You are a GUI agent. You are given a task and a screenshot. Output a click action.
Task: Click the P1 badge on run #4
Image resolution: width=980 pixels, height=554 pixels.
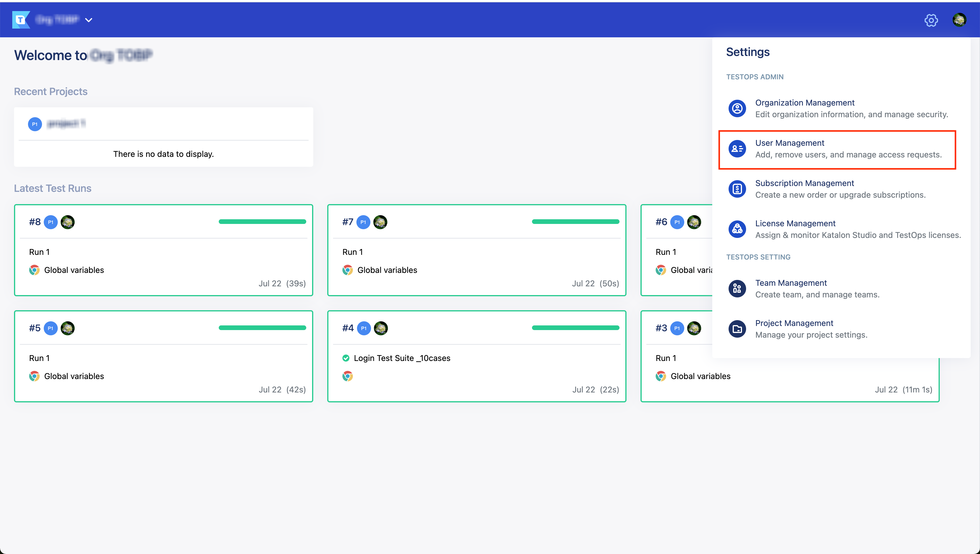coord(364,328)
